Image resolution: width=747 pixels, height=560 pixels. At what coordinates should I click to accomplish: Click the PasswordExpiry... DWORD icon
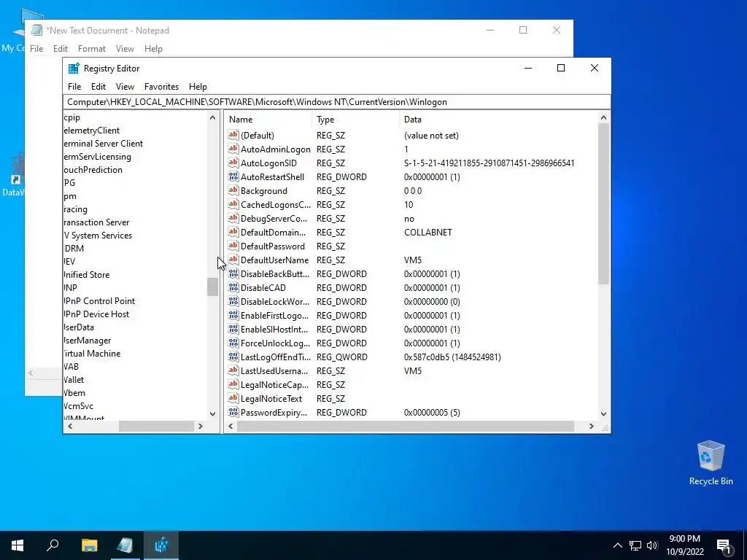coord(233,412)
